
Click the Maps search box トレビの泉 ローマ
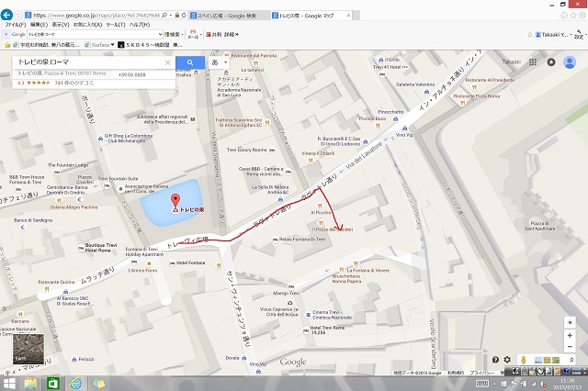pyautogui.click(x=88, y=62)
